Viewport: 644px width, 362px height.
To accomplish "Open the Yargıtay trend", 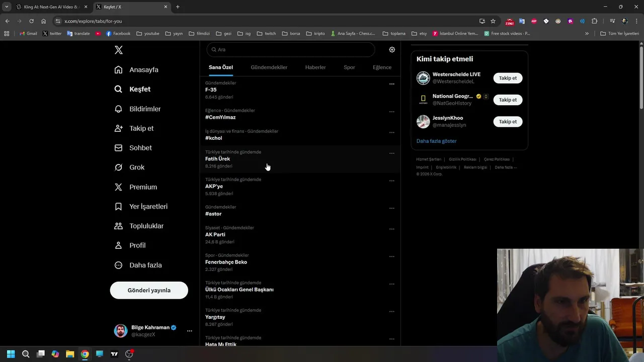I will [x=300, y=317].
